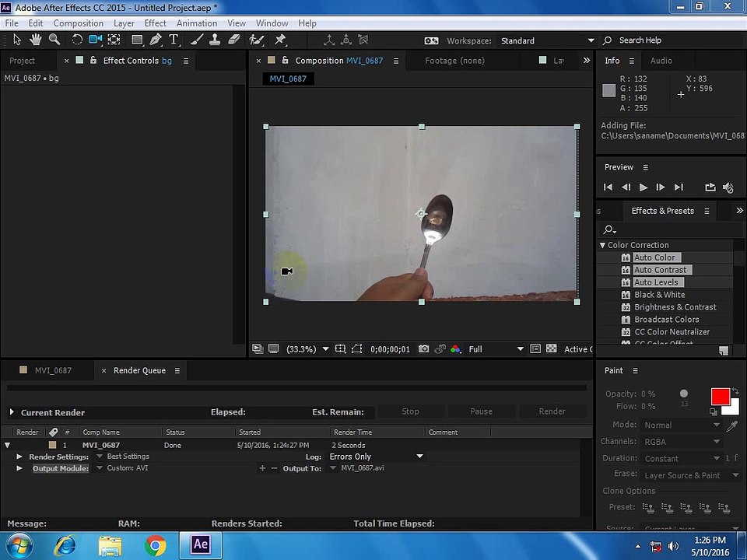Select the Zoom tool in toolbar
The width and height of the screenshot is (747, 560).
pos(54,40)
